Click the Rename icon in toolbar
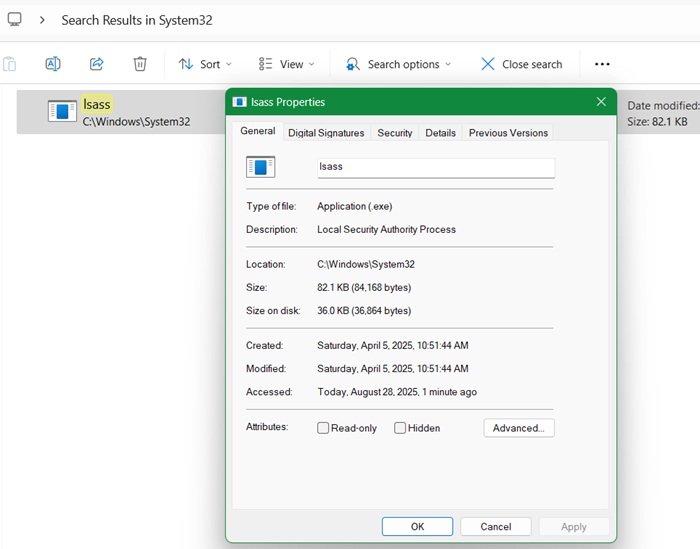Image resolution: width=700 pixels, height=549 pixels. (53, 64)
